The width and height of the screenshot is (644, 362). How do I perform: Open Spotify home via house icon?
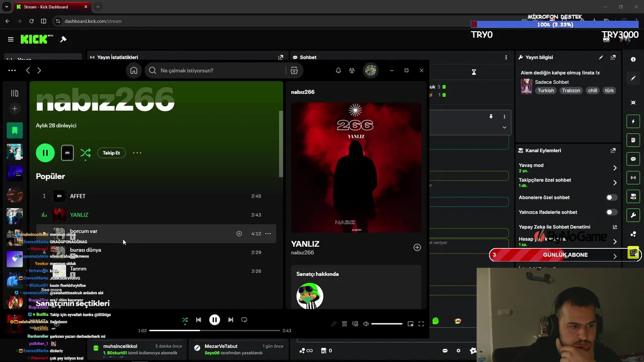(x=134, y=70)
